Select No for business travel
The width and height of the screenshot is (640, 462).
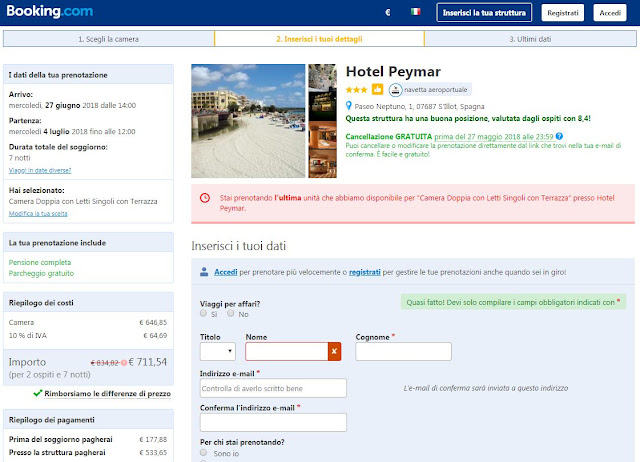(231, 313)
